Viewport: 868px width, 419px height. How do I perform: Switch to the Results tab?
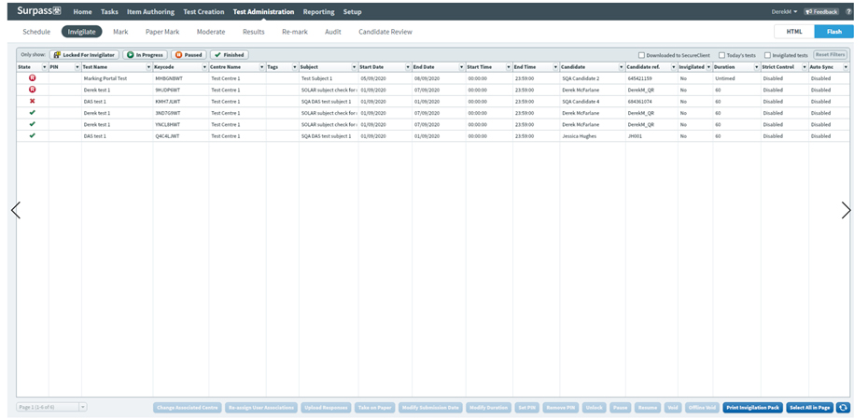pyautogui.click(x=254, y=32)
